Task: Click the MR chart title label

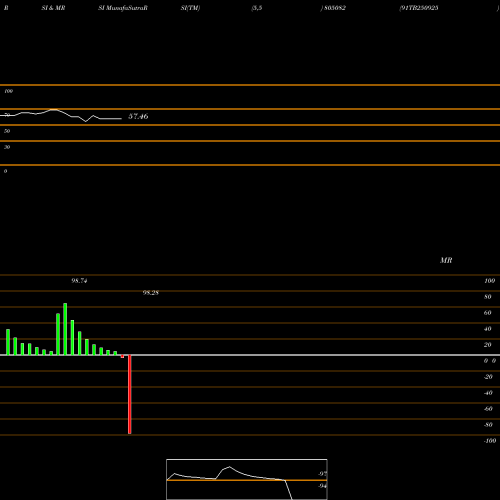Action: 446,260
